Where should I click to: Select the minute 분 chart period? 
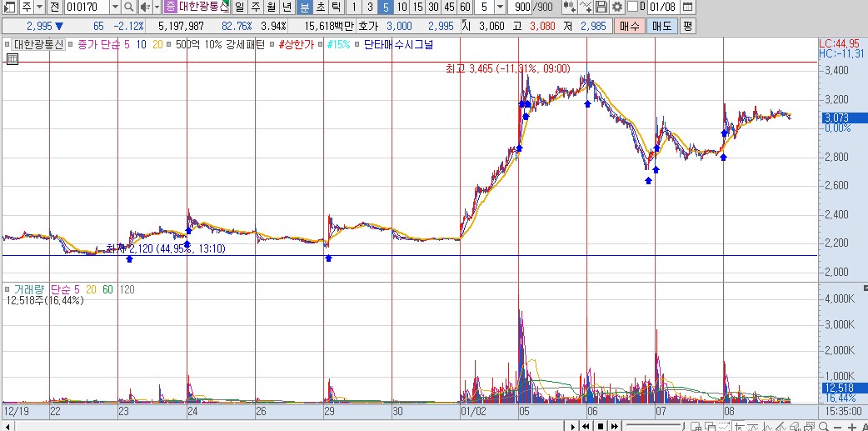point(304,8)
